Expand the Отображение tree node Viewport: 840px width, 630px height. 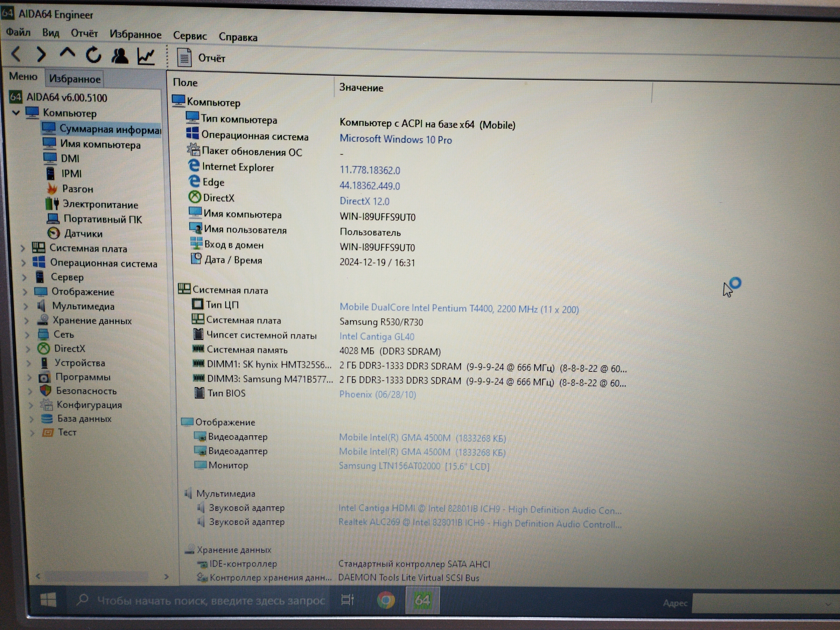tap(25, 292)
